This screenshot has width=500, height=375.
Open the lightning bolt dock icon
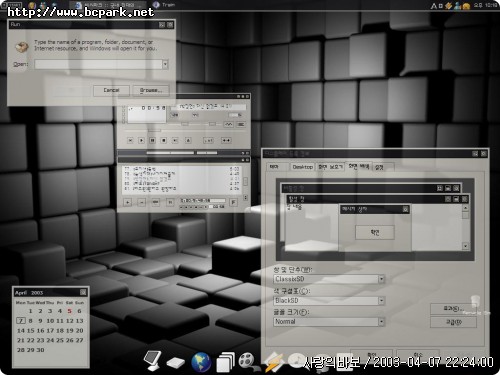pos(274,362)
